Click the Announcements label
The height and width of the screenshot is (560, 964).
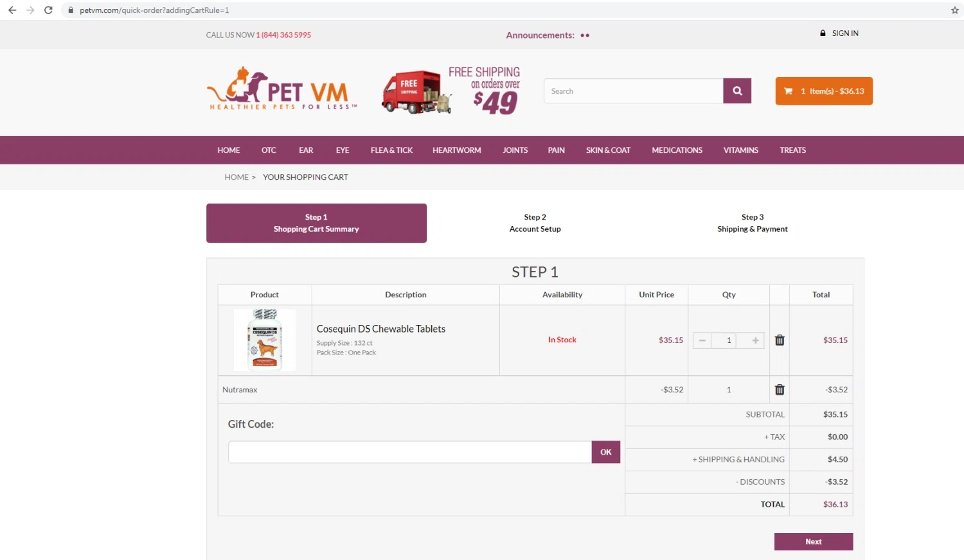(540, 35)
